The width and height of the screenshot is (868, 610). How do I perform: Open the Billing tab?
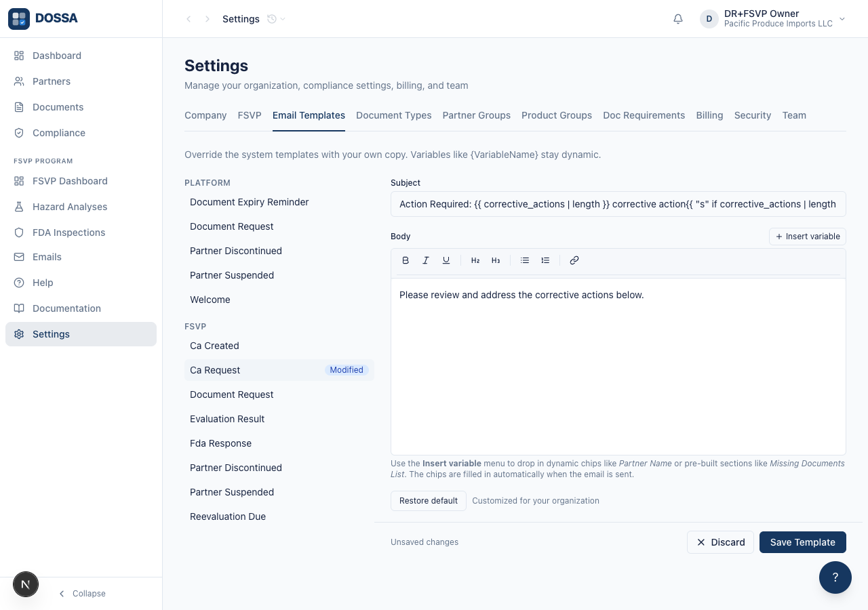point(709,115)
